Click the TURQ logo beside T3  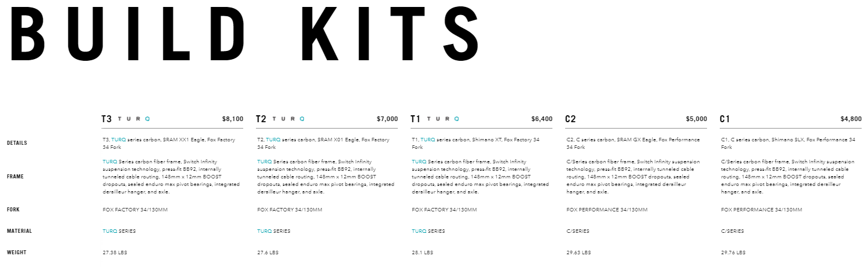coord(134,119)
